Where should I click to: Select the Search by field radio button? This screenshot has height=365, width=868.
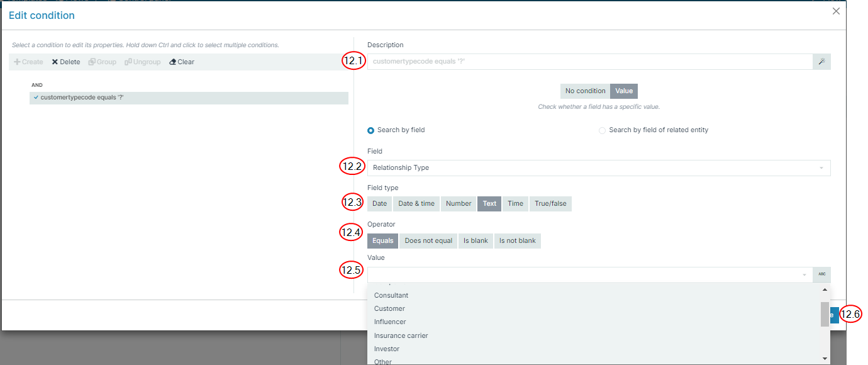[371, 130]
